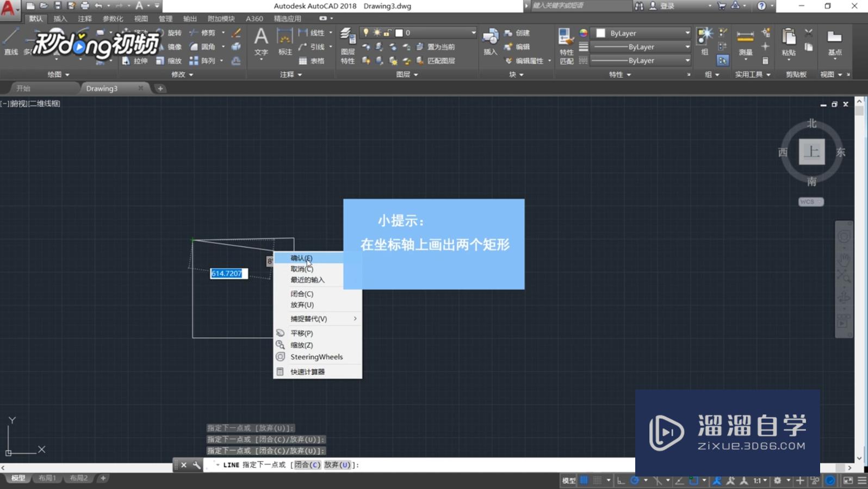Screen dimensions: 868x489
Task: Choose Undo (放弃(U)) in context menu
Action: click(x=318, y=305)
